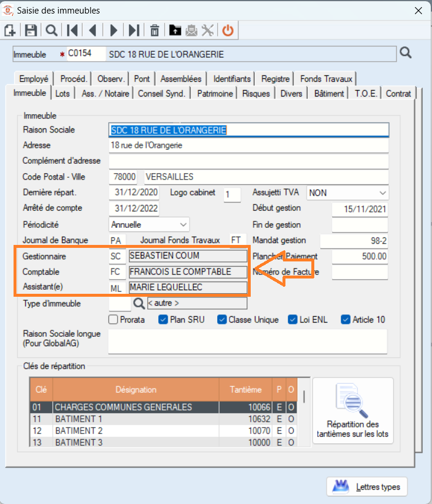Jump to the last record
Image resolution: width=432 pixels, height=504 pixels.
coord(134,31)
